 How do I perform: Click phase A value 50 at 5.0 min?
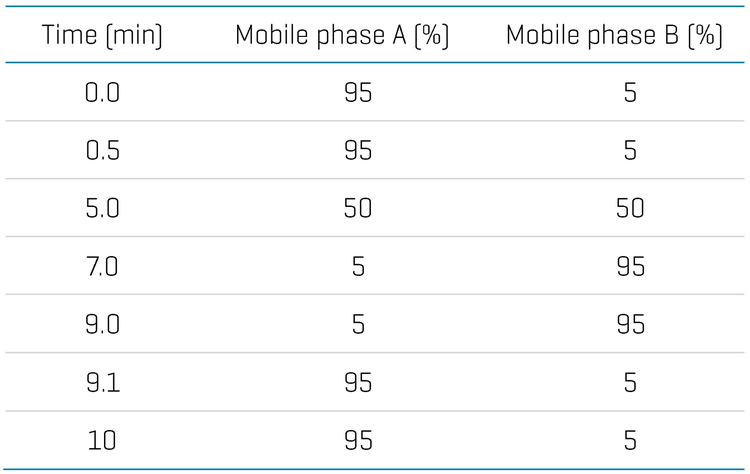358,209
